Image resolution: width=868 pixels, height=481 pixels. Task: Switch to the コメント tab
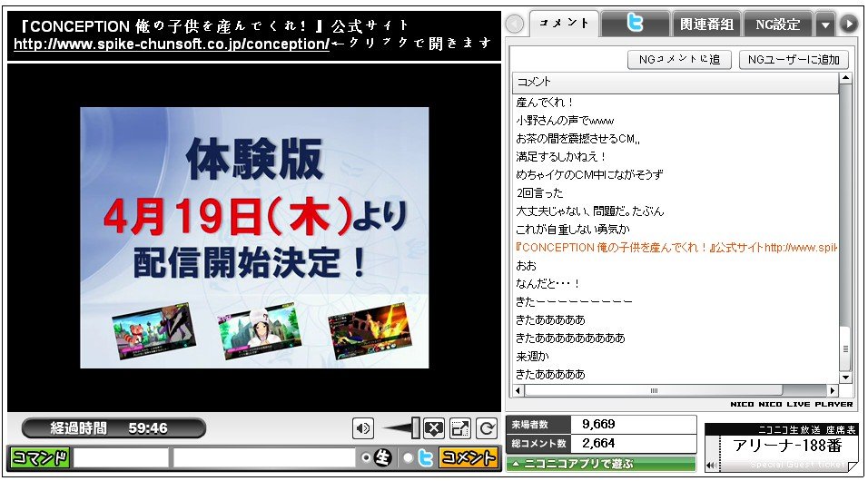564,24
